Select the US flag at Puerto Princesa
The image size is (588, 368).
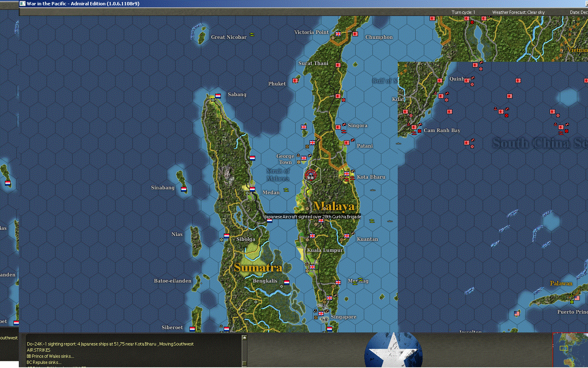coord(577,298)
